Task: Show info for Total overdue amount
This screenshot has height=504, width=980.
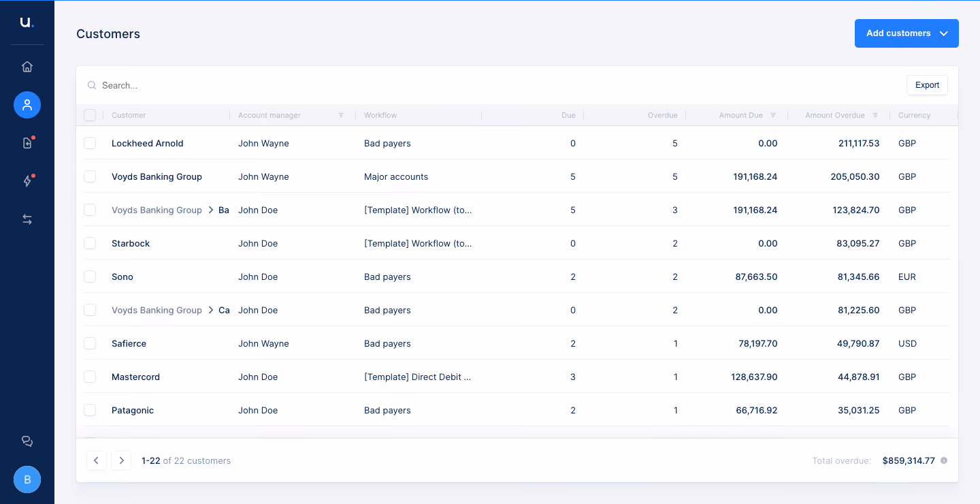Action: [944, 460]
